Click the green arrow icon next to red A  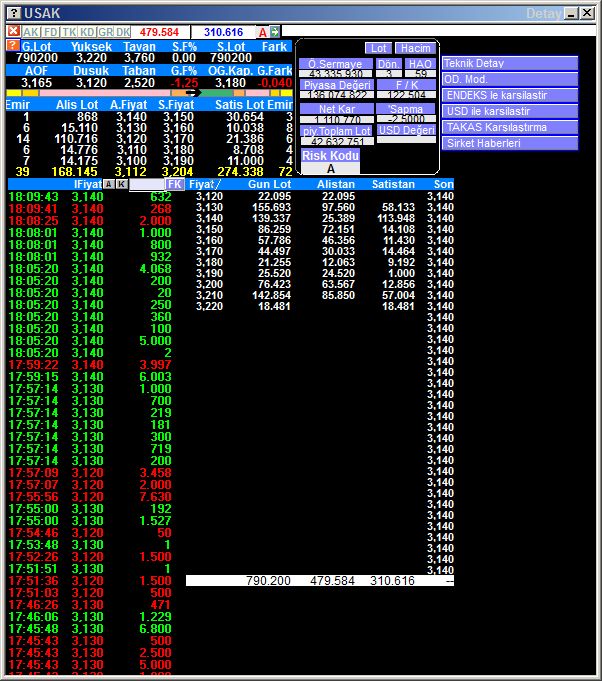[x=275, y=31]
